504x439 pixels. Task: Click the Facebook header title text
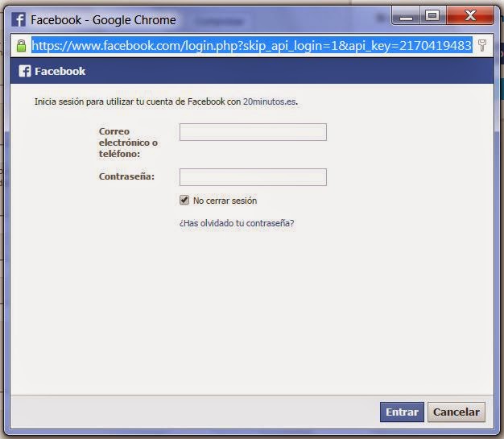[x=60, y=71]
